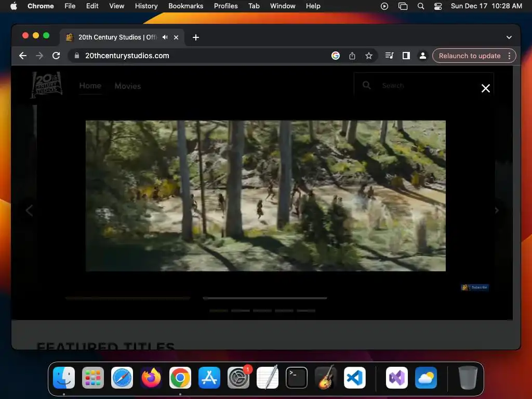The image size is (532, 399).
Task: Open the File menu
Action: (70, 6)
